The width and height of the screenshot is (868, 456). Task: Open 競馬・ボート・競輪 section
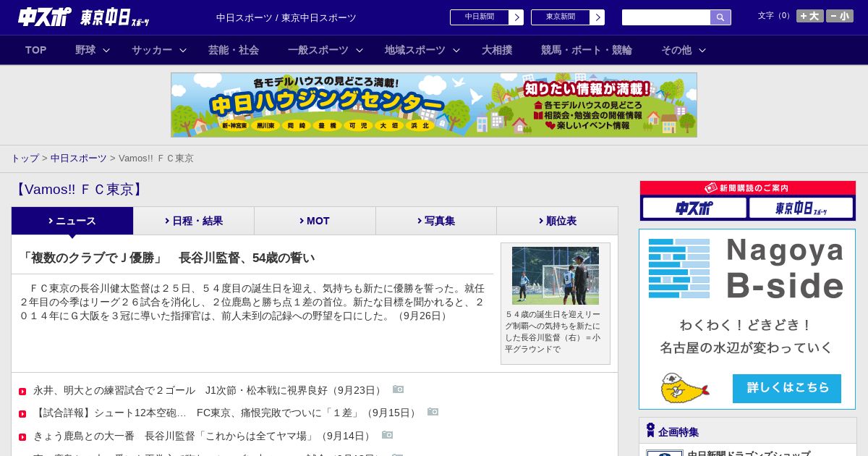(x=587, y=50)
